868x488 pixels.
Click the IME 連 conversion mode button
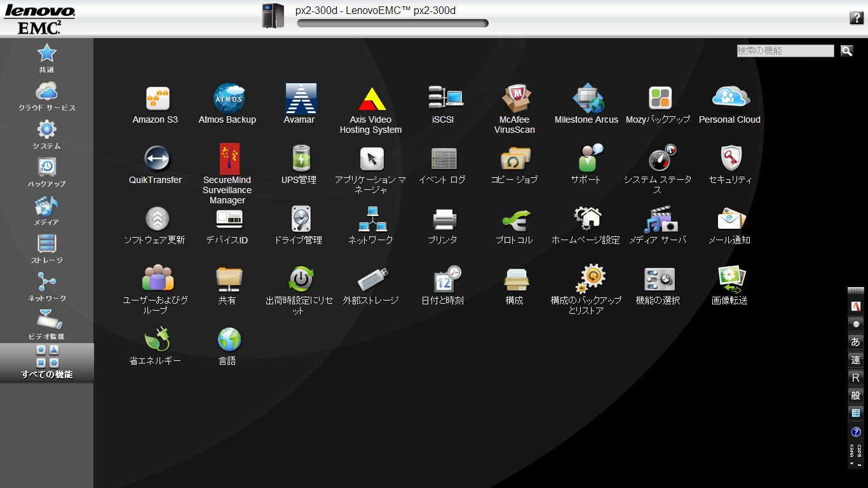[855, 360]
